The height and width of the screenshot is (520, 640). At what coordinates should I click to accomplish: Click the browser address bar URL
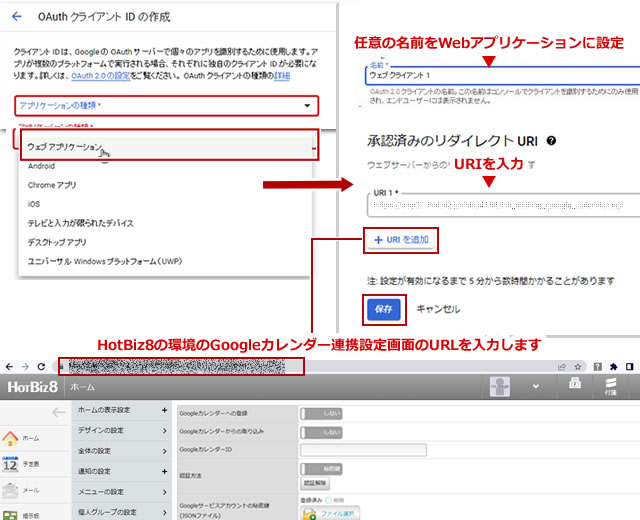pyautogui.click(x=176, y=367)
